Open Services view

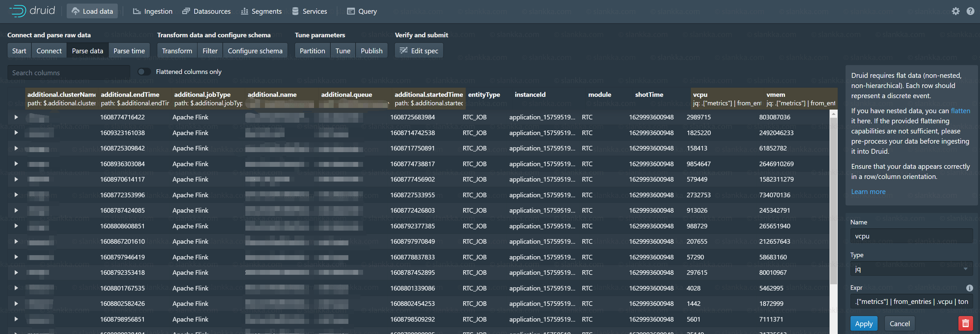pos(309,11)
